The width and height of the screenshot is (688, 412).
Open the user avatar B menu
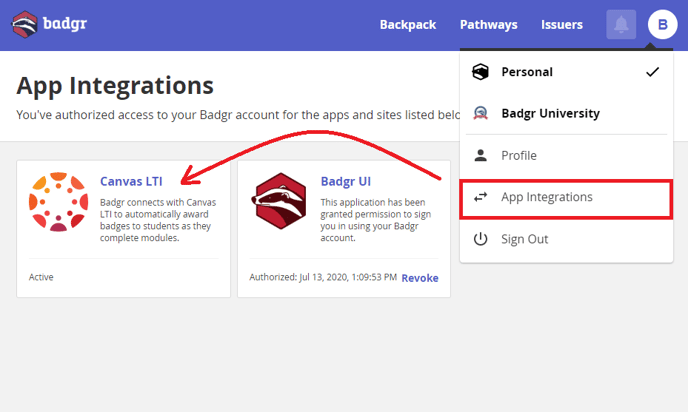click(663, 25)
